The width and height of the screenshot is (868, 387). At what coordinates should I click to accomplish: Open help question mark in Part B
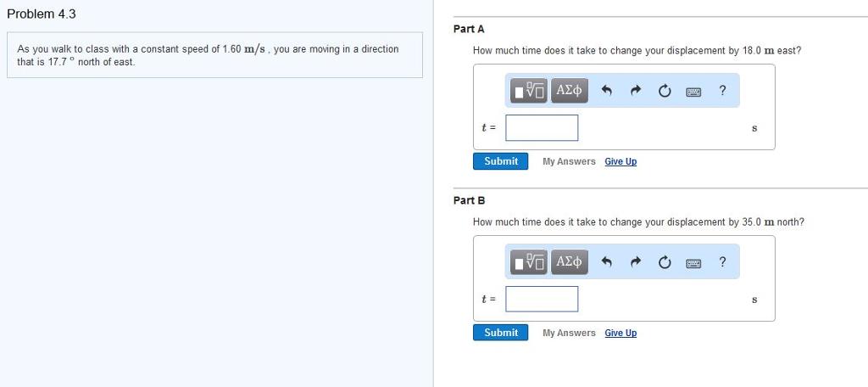coord(722,261)
